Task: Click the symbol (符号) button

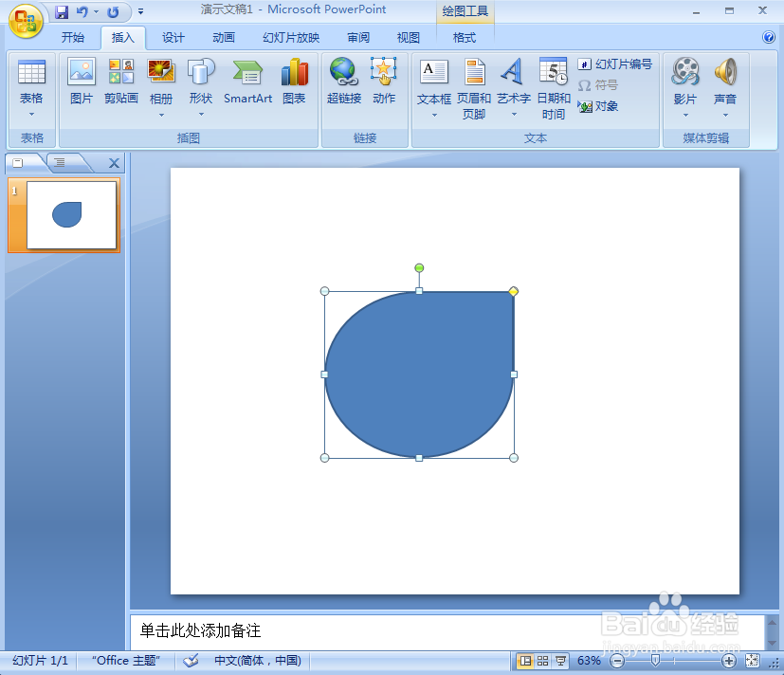Action: pyautogui.click(x=598, y=85)
